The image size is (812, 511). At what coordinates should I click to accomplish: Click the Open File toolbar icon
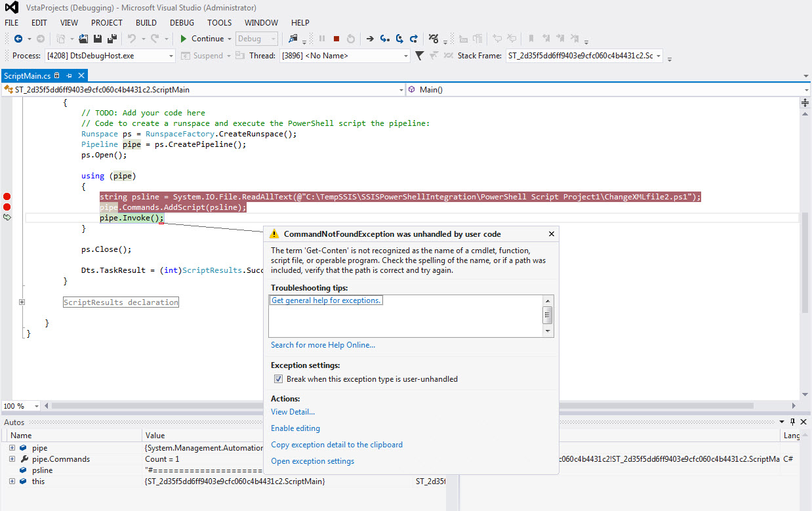83,39
